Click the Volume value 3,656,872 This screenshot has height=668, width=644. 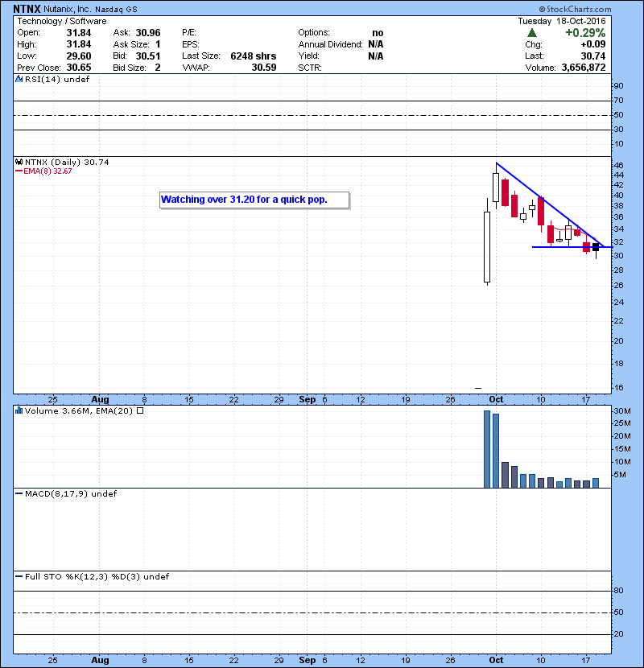584,68
